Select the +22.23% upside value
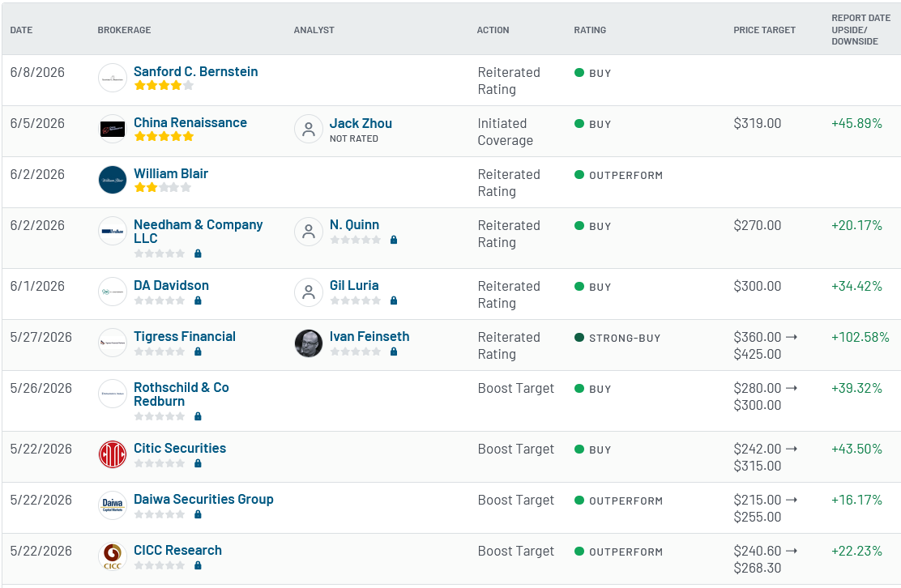The width and height of the screenshot is (901, 588). click(856, 552)
